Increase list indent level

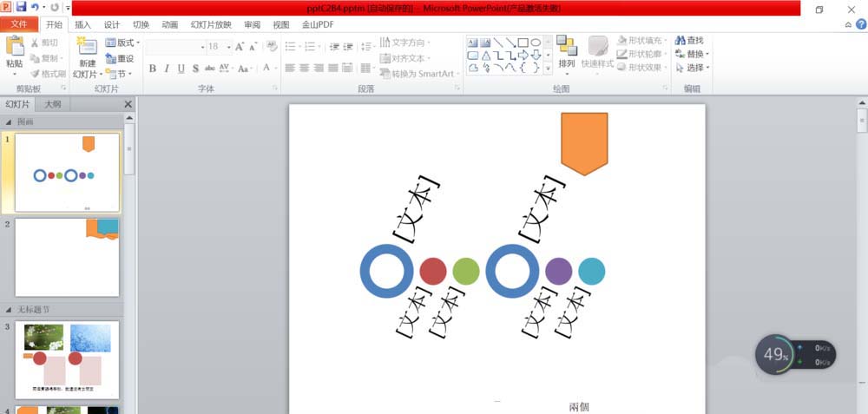pos(348,47)
